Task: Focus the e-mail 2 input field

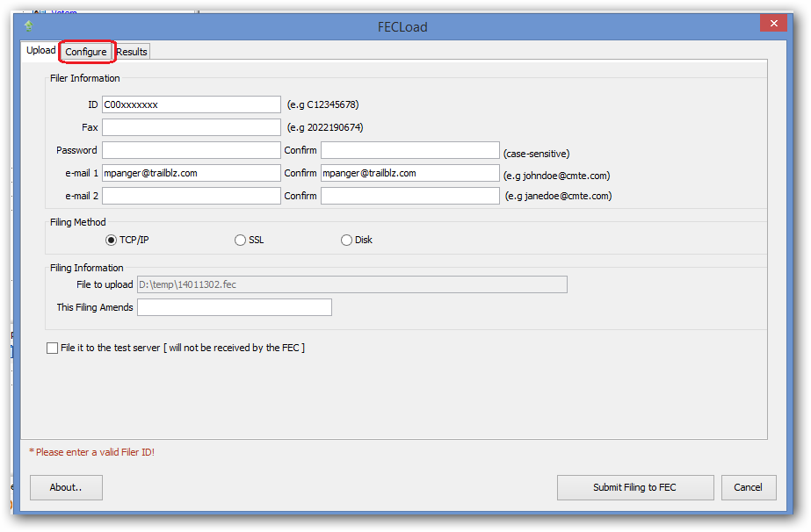Action: 191,196
